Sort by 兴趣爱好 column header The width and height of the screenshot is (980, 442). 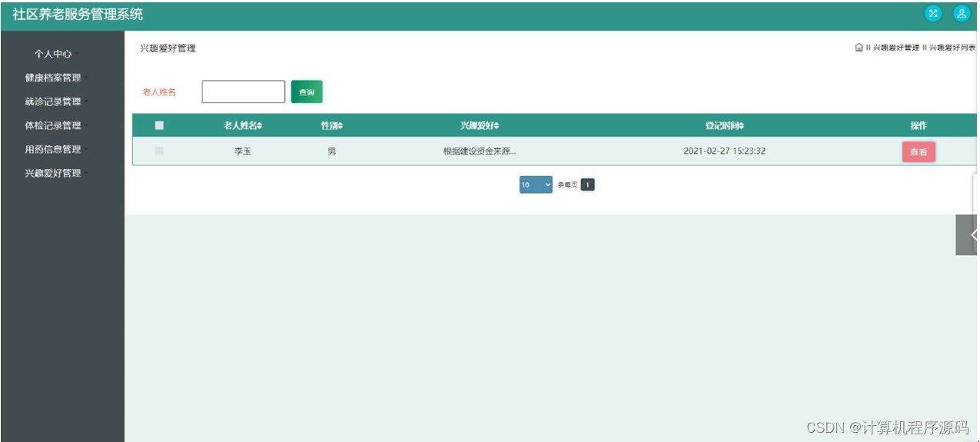[x=480, y=125]
